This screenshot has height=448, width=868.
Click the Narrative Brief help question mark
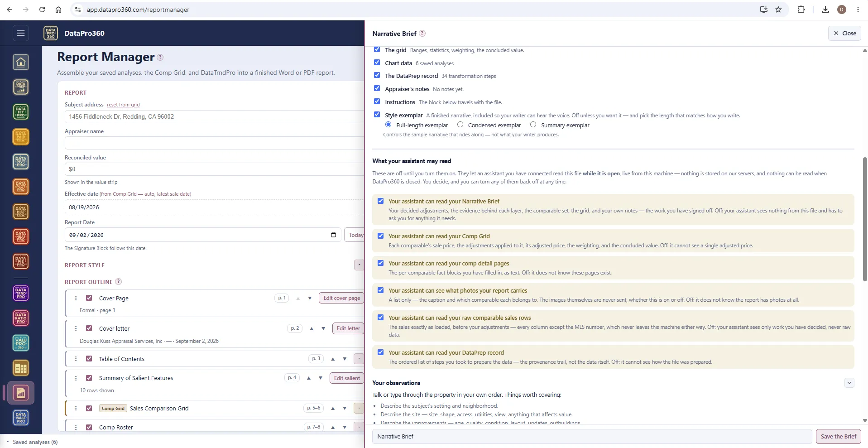tap(422, 33)
